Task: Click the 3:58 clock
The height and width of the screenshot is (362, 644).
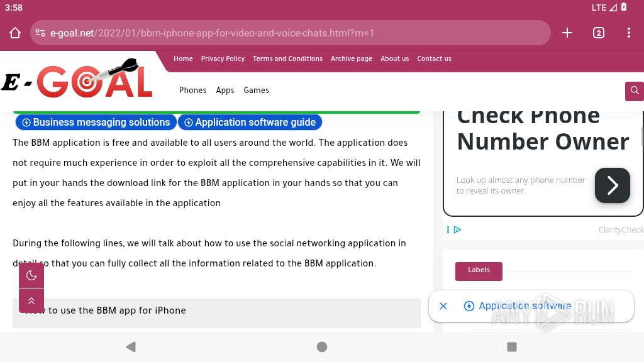Action: click(x=14, y=8)
